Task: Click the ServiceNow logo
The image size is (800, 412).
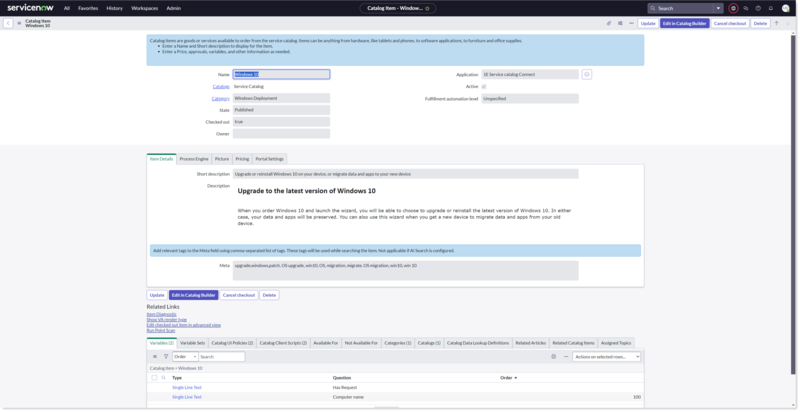Action: pos(30,8)
